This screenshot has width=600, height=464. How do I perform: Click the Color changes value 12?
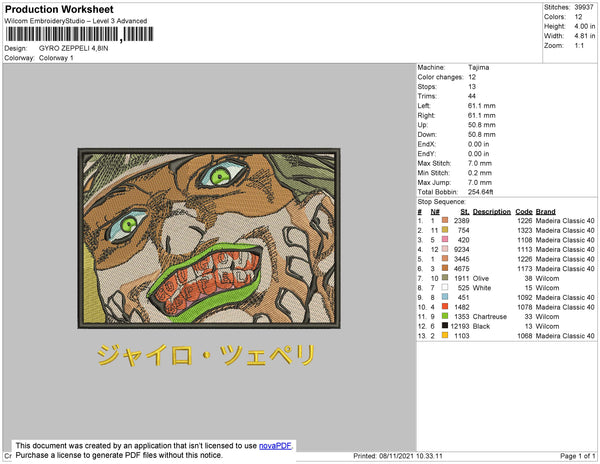coord(472,77)
